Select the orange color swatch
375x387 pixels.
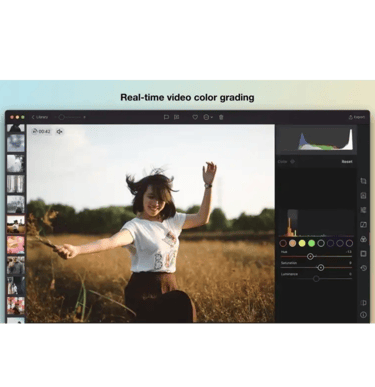pos(292,243)
